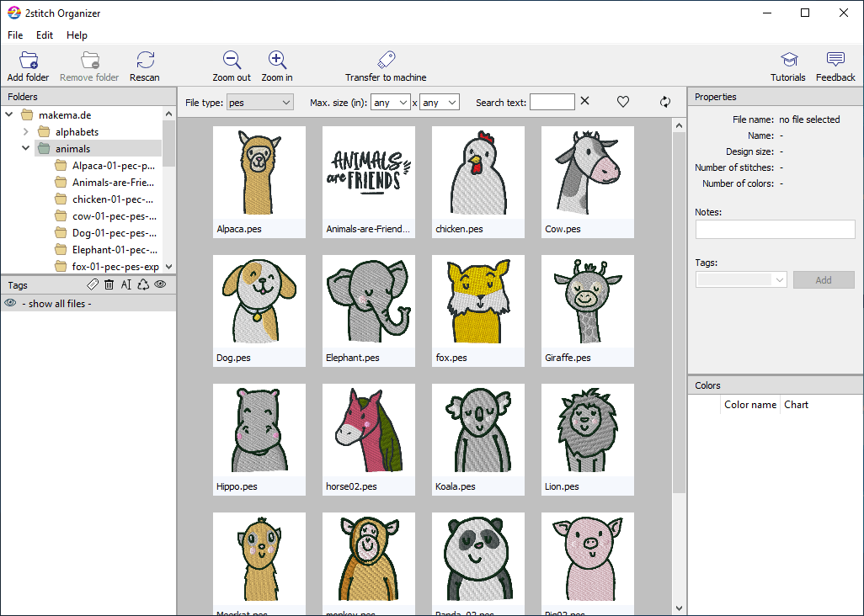This screenshot has height=616, width=864.
Task: Open the second Max. size dropdown
Action: point(440,103)
